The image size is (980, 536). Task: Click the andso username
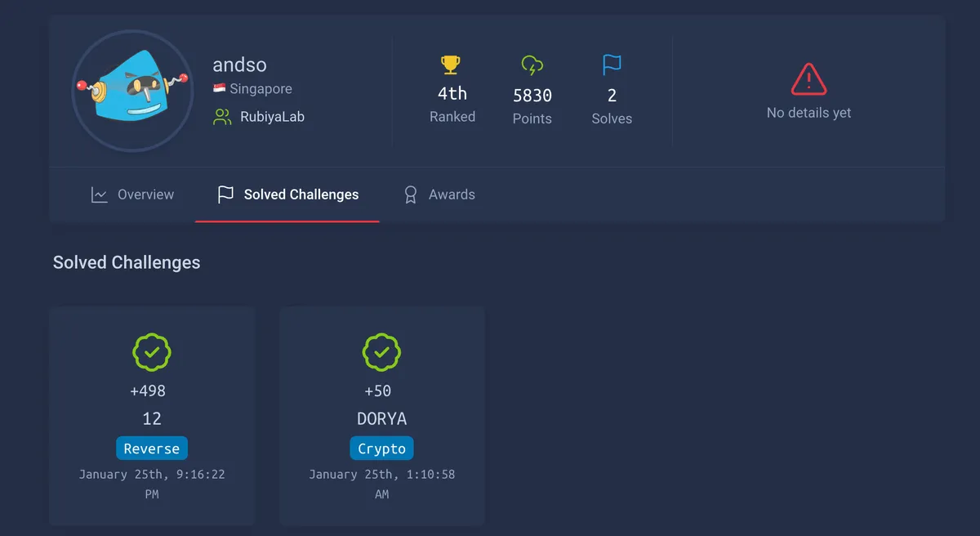coord(239,65)
